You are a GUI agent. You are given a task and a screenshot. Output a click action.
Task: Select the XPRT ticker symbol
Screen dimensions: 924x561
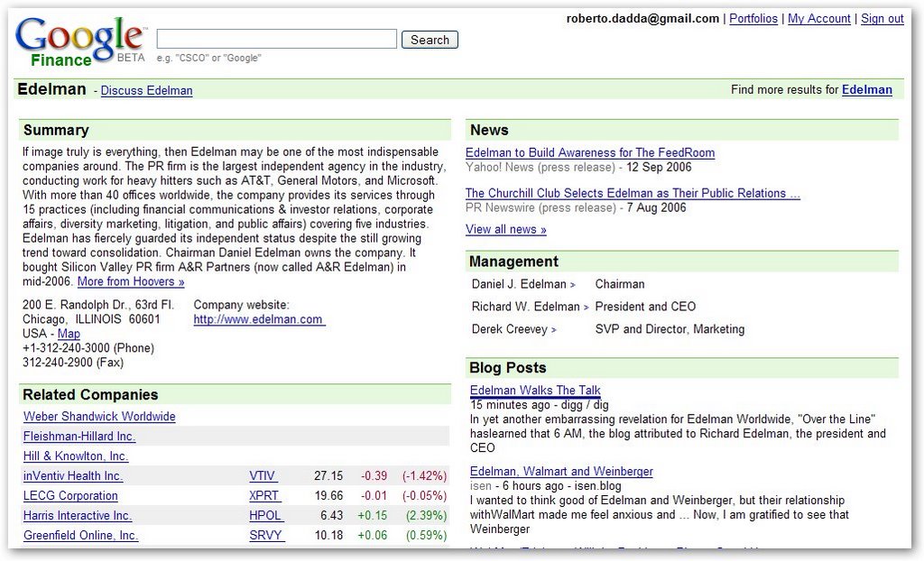[264, 496]
